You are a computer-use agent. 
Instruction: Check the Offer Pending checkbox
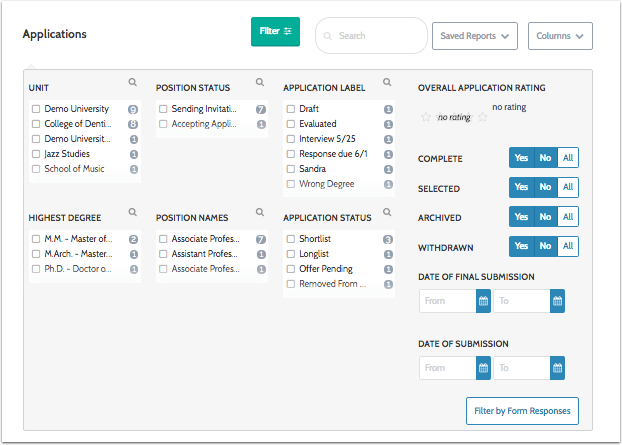tap(291, 269)
